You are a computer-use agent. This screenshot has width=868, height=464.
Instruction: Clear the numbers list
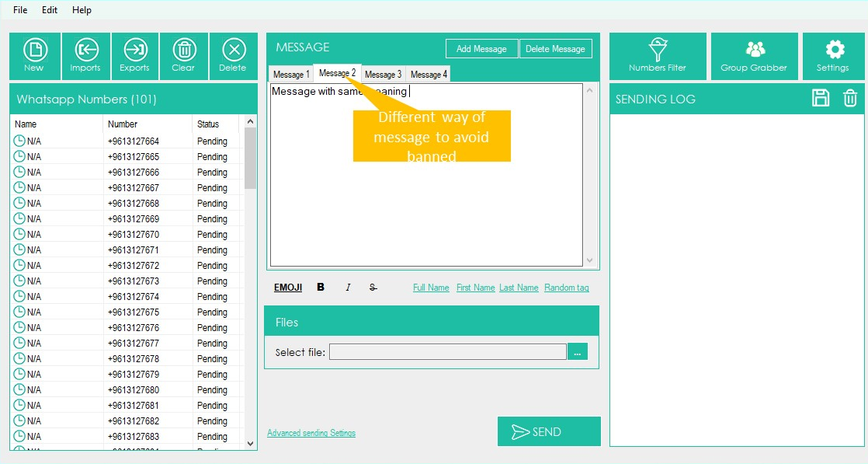point(183,55)
